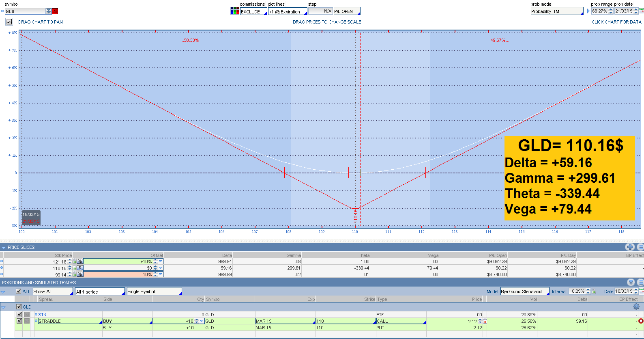644x339 pixels.
Task: Click the percent offset icon on 99.14 slice
Action: [x=79, y=274]
